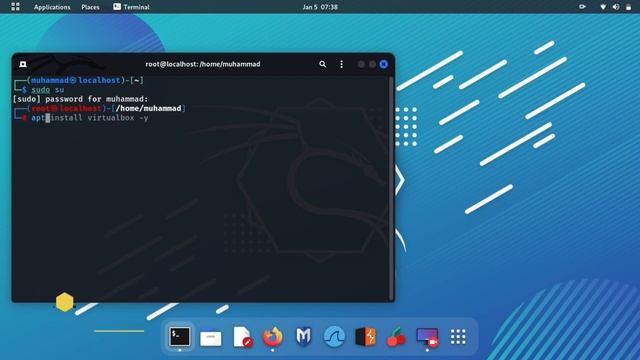
Task: Click the terminal vertical scrollbar
Action: pos(392,188)
